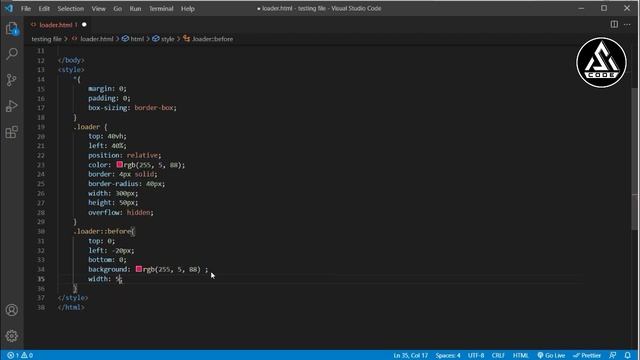640x360 pixels.
Task: Click the Ln 35, Col 17 status entry
Action: click(x=411, y=355)
